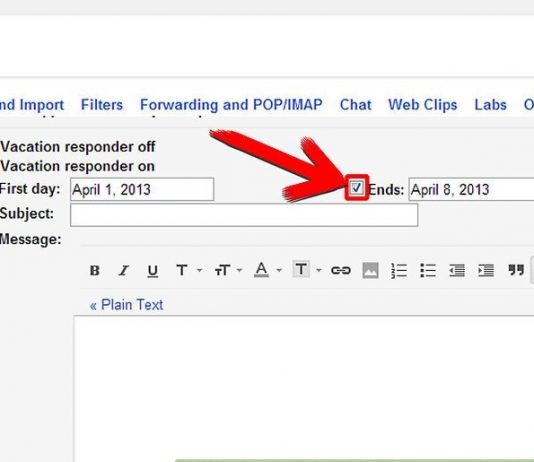
Task: Switch to the Filters settings tab
Action: click(x=102, y=105)
